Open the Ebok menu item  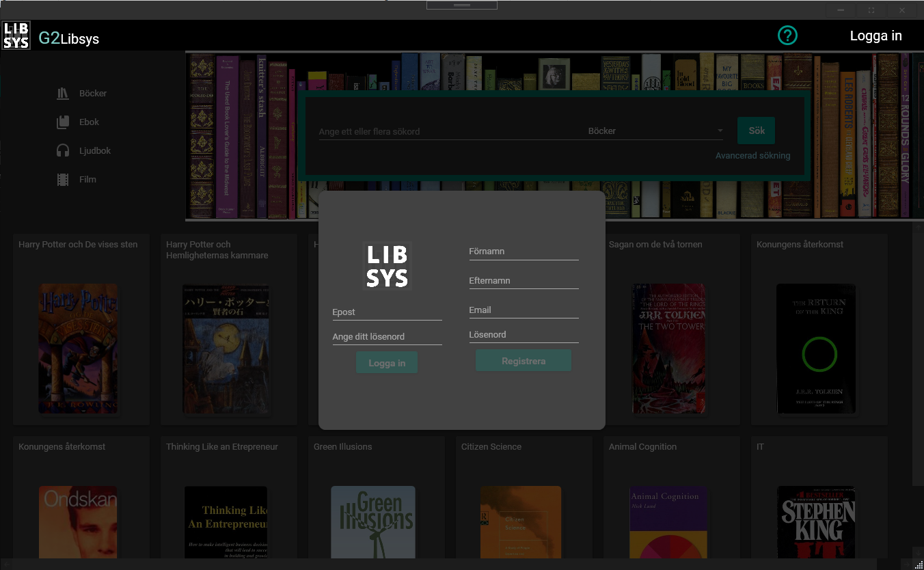coord(89,122)
